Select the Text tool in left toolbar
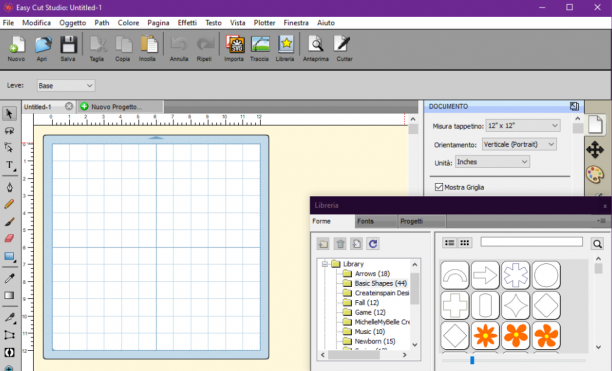612x371 pixels. [x=10, y=165]
